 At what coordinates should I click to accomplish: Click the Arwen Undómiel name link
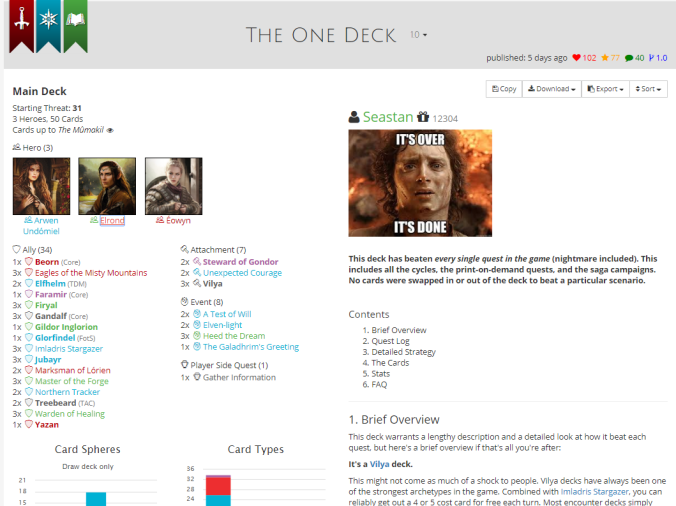[x=41, y=226]
